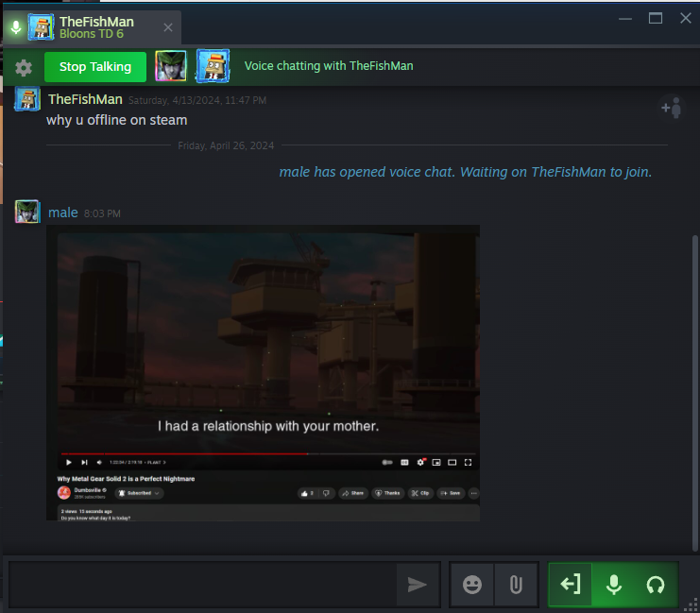Screen dimensions: 700x613
Task: Maximize the chat window
Action: (656, 19)
